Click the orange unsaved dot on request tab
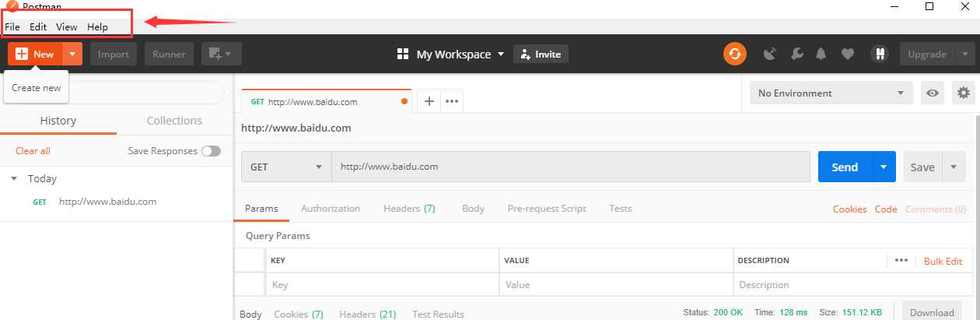The width and height of the screenshot is (980, 320). click(x=404, y=101)
